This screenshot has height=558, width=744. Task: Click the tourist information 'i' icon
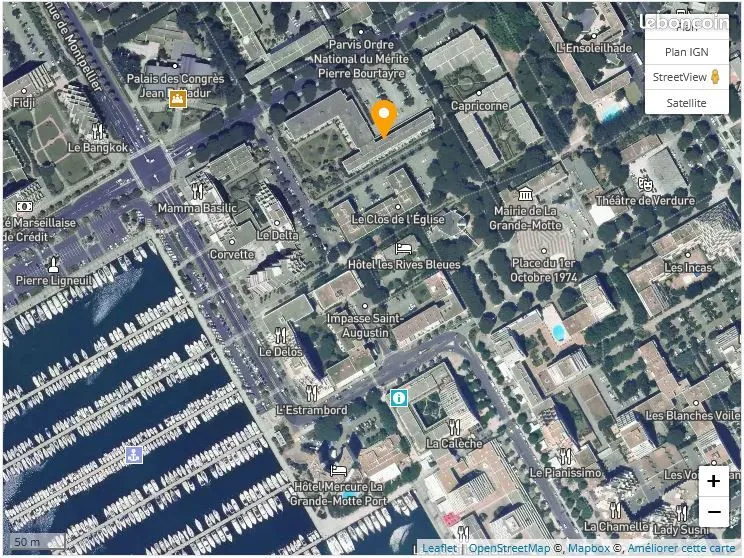pos(399,398)
